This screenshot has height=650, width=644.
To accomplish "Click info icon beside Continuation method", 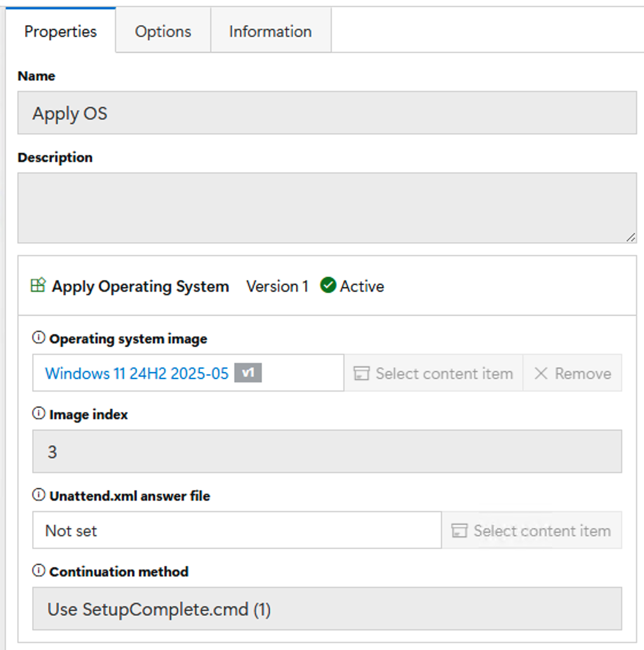I will [x=38, y=571].
